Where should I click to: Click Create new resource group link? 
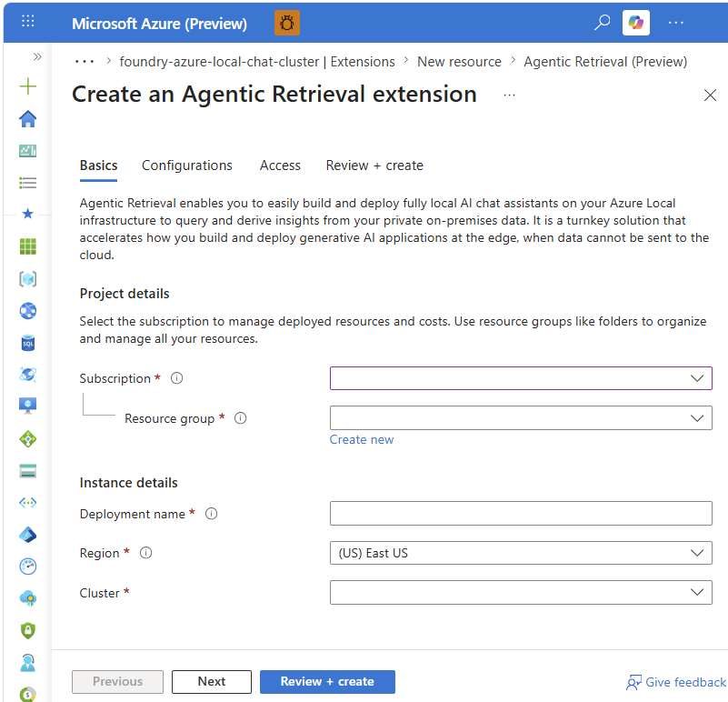(361, 439)
